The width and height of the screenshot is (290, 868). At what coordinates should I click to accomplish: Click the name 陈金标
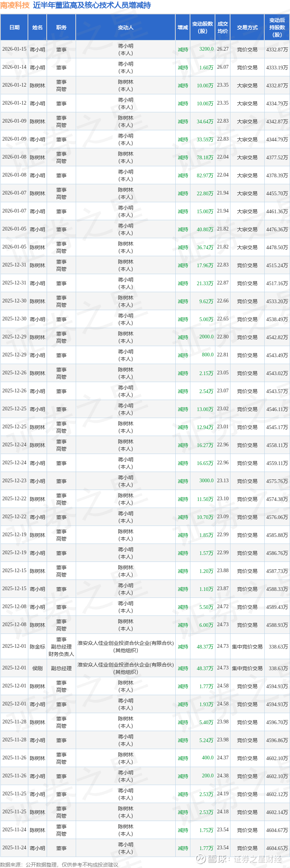click(x=37, y=647)
